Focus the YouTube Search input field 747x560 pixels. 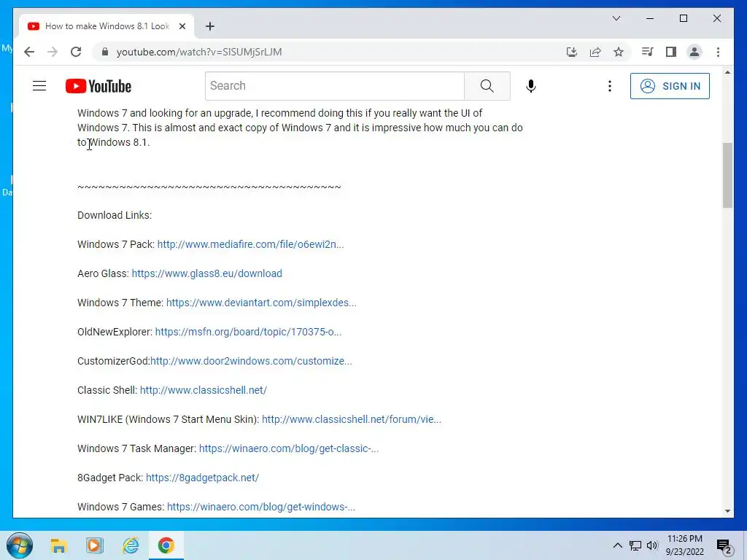pos(335,86)
